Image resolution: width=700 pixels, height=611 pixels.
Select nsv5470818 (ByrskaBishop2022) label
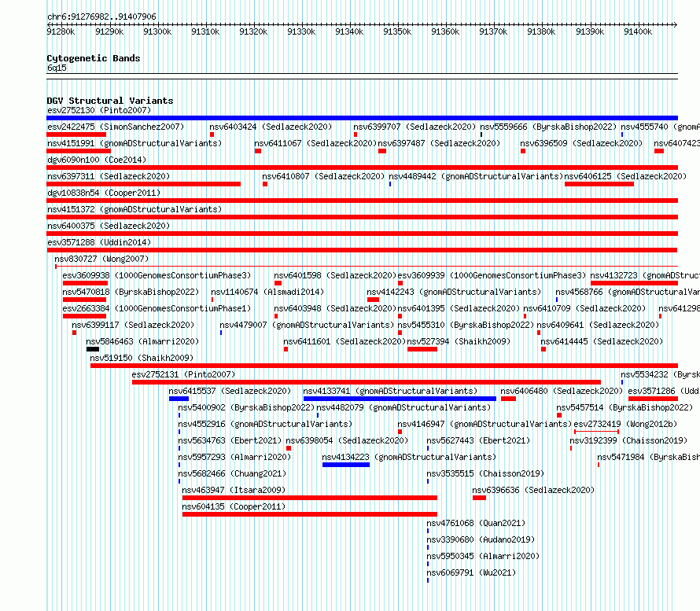[131, 292]
